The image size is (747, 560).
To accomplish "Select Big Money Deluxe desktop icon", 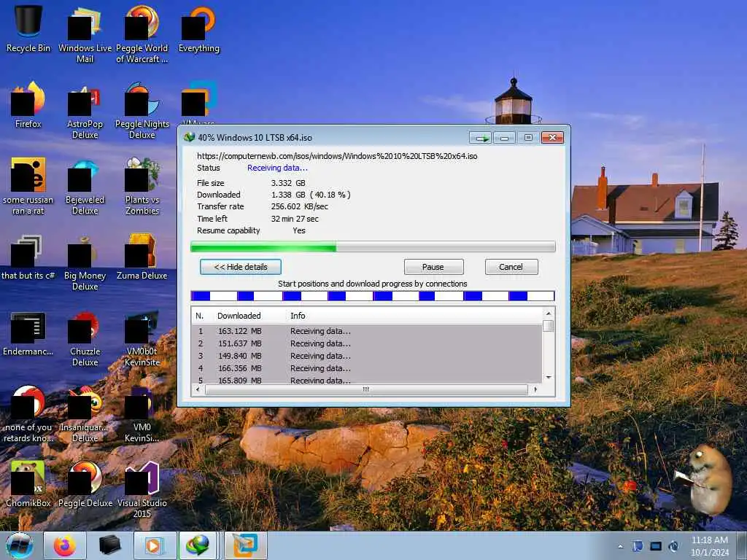I will [85, 262].
